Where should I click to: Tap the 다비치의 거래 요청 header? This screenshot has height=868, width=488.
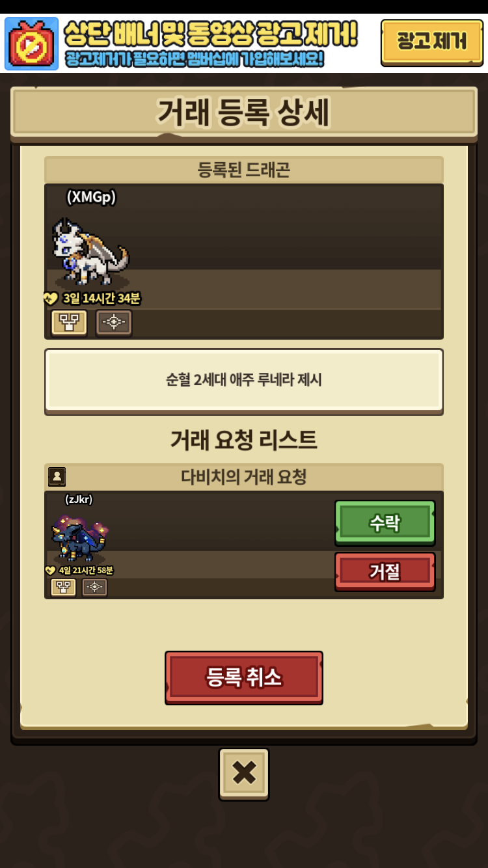tap(244, 477)
